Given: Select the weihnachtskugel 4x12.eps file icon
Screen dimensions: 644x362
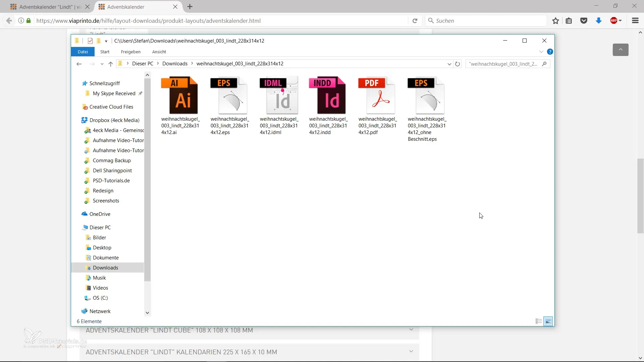Looking at the screenshot, I should click(x=229, y=96).
